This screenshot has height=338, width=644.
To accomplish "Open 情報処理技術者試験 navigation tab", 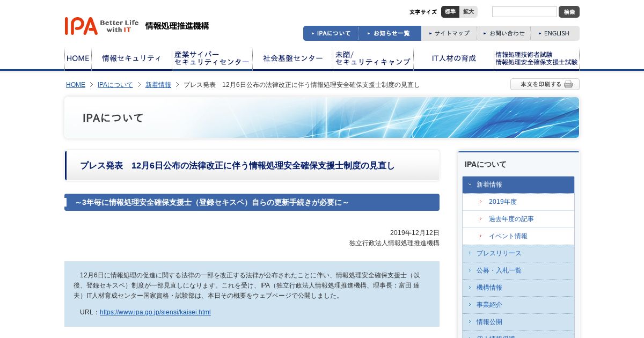I will click(x=537, y=58).
